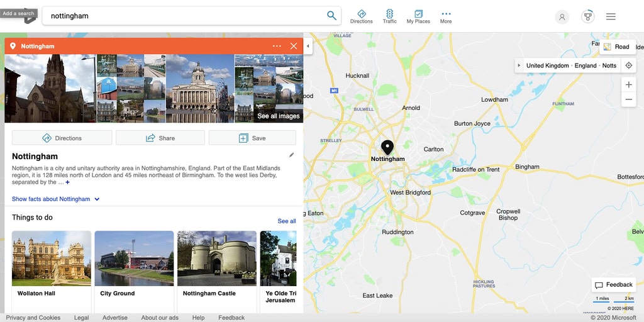Click the search magnifier icon
This screenshot has height=322, width=644.
(x=331, y=16)
